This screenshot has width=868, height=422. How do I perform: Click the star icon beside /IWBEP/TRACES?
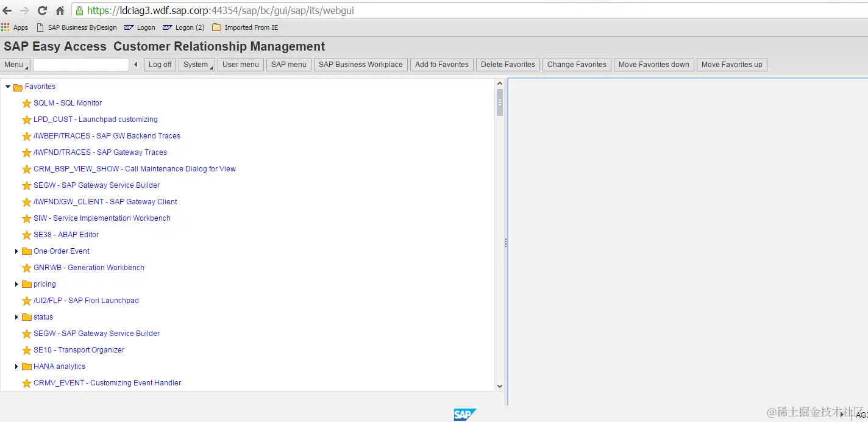coord(27,137)
